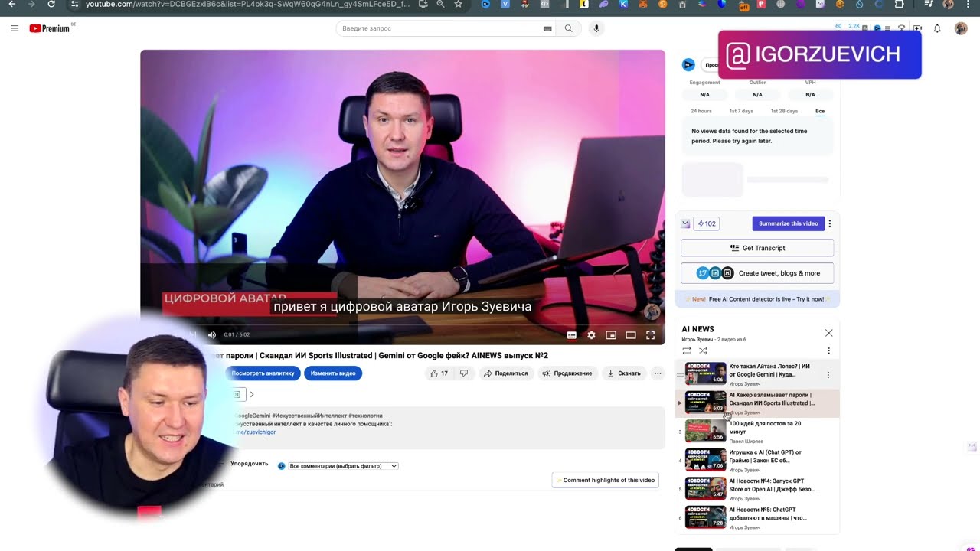Share the video via Поделиться

point(505,373)
